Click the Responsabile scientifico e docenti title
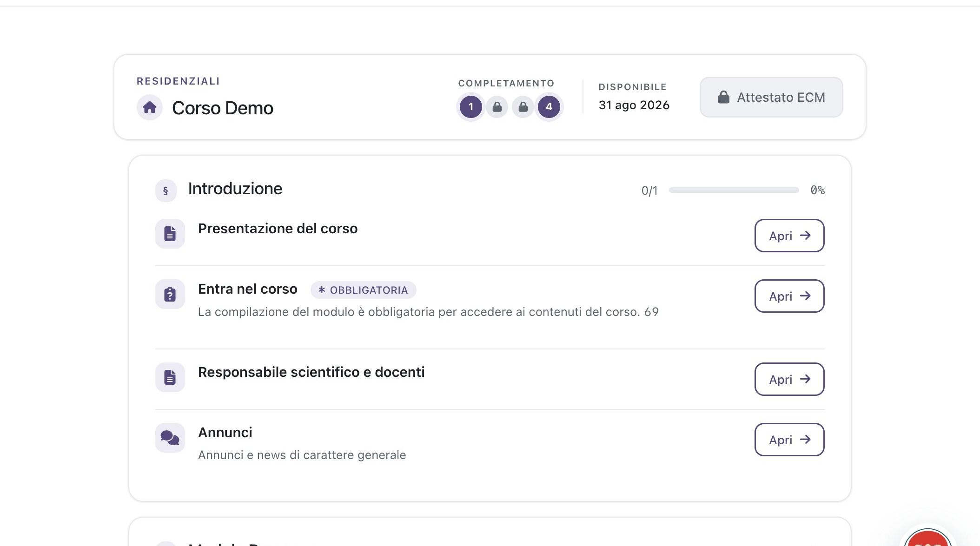This screenshot has width=980, height=546. point(311,372)
